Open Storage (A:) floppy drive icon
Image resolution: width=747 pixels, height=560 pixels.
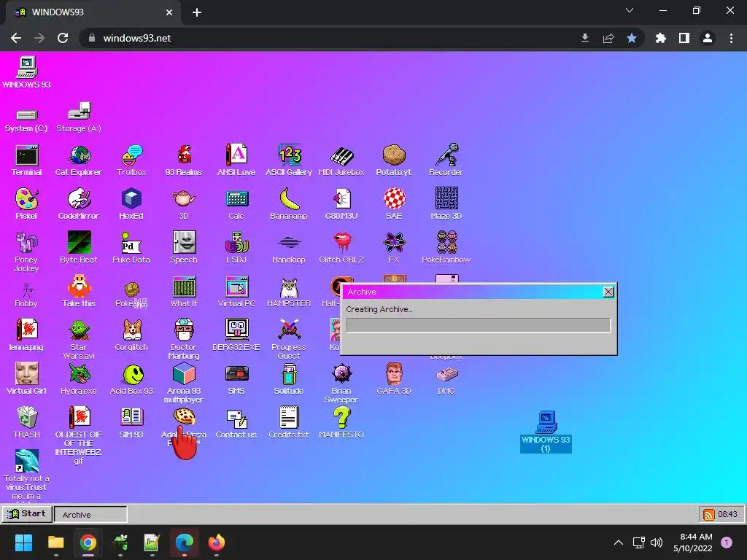(x=79, y=117)
